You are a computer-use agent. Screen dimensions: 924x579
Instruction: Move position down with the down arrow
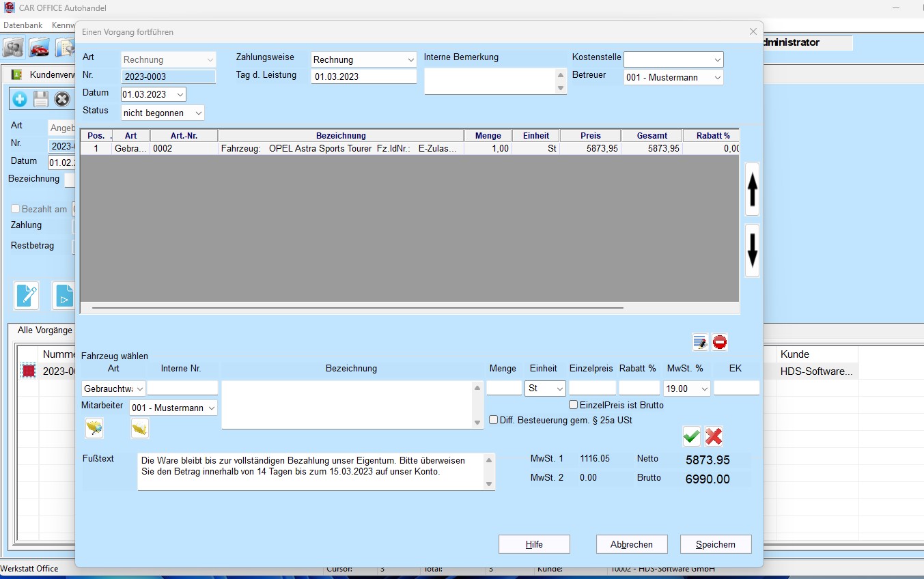pyautogui.click(x=752, y=251)
